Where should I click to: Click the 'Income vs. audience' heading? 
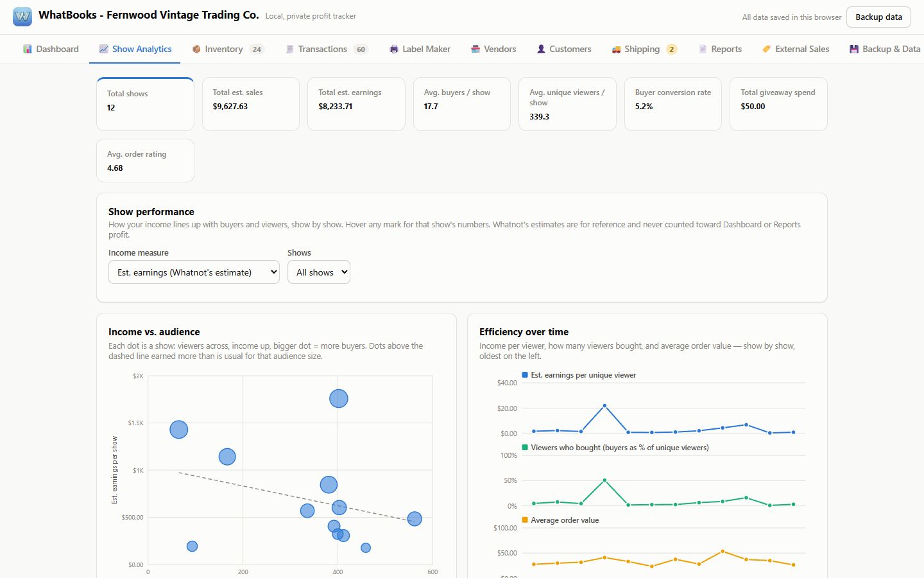pos(154,332)
